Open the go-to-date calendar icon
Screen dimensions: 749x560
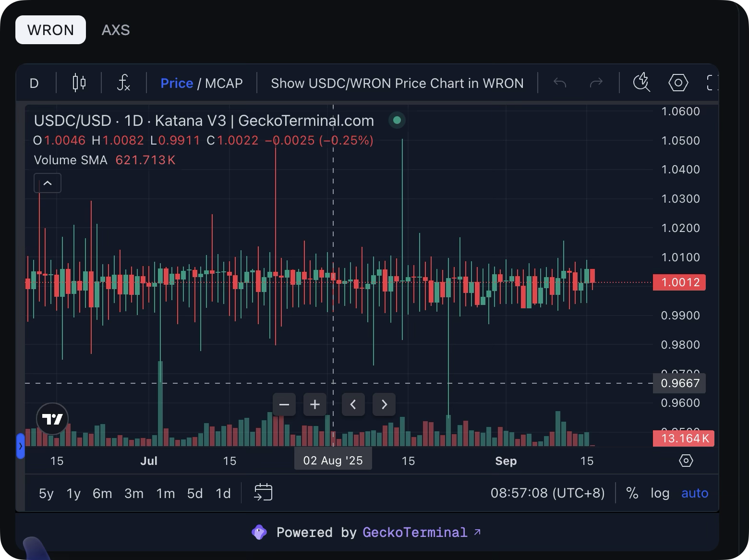point(263,492)
